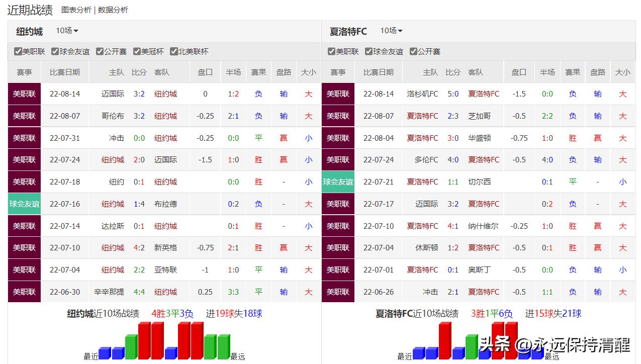The image size is (641, 364).
Task: Select date 22-08-04 in 夏洛特FC table
Action: 379,138
